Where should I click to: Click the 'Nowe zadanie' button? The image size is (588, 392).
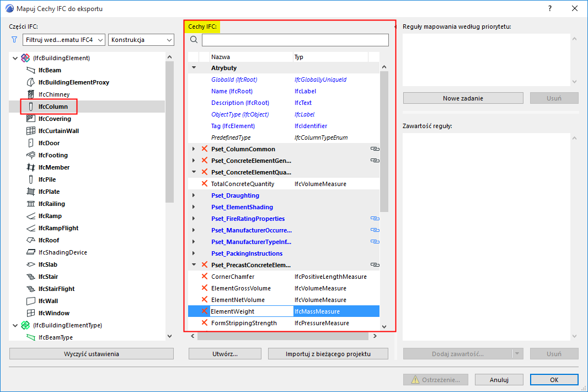tap(463, 98)
